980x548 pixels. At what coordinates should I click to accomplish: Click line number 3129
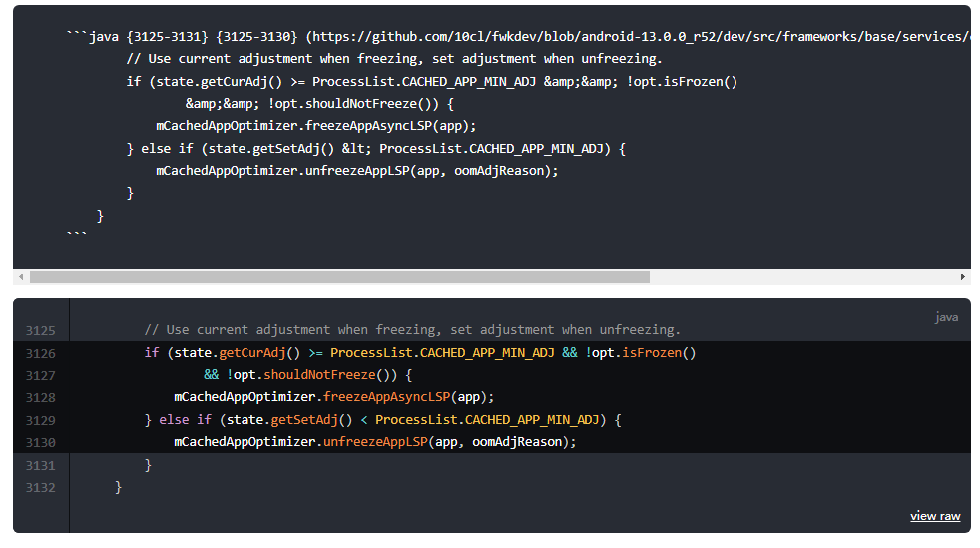40,420
